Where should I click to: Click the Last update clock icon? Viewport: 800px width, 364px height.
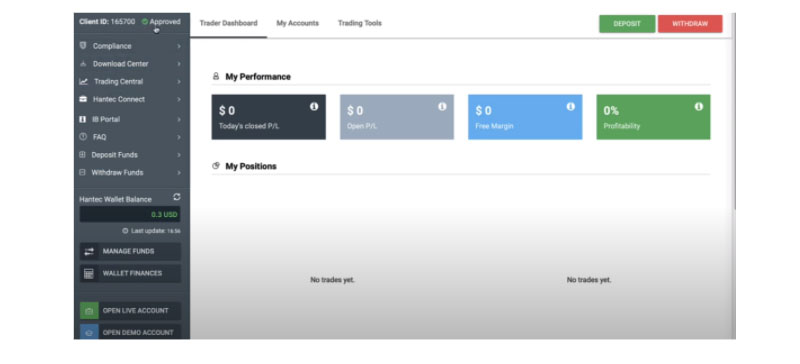point(125,231)
